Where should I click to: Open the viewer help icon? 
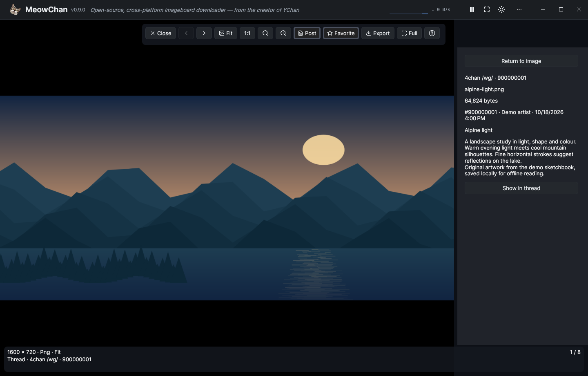pos(432,33)
